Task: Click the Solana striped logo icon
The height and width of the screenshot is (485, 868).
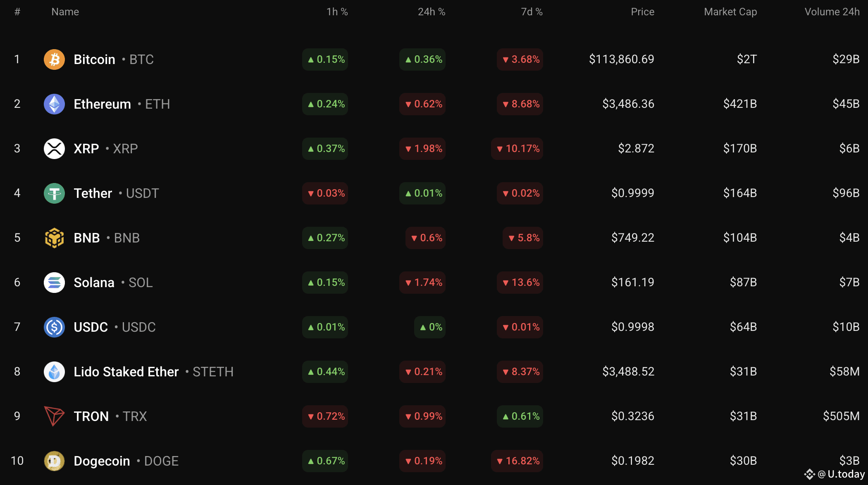Action: pyautogui.click(x=54, y=283)
